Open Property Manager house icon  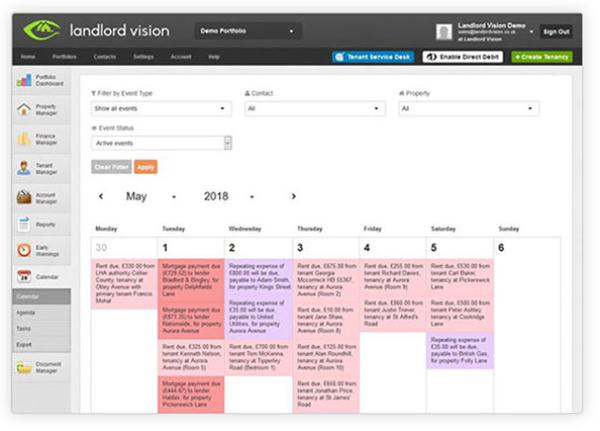click(24, 109)
